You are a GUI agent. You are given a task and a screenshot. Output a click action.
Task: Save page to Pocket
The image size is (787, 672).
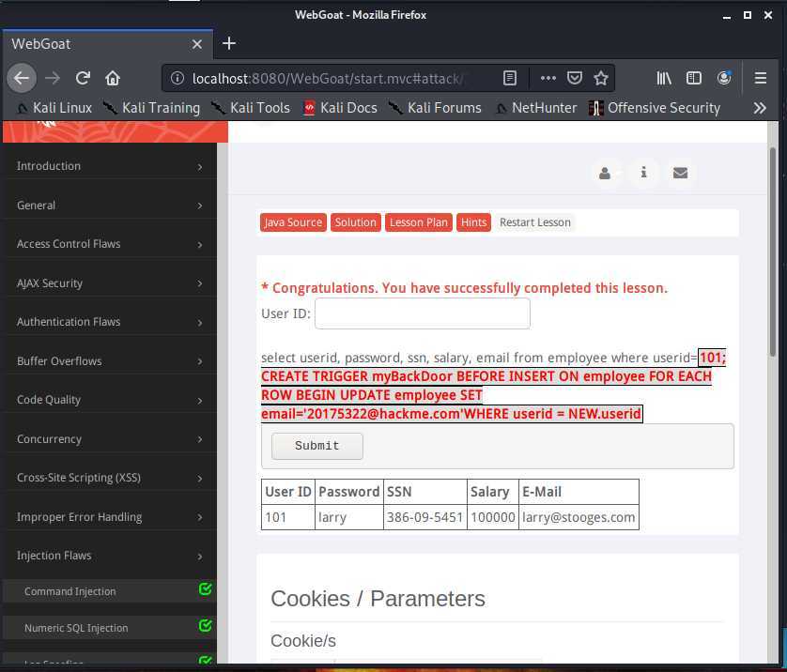point(574,78)
